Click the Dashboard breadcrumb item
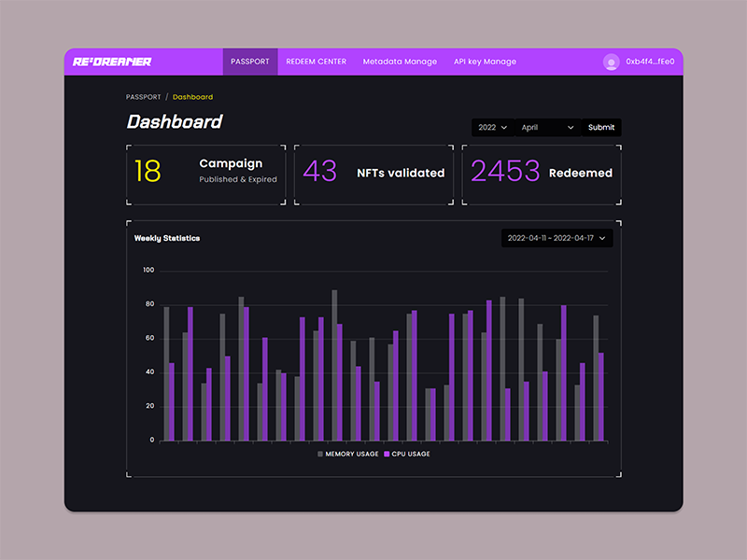This screenshot has width=747, height=560. click(192, 97)
